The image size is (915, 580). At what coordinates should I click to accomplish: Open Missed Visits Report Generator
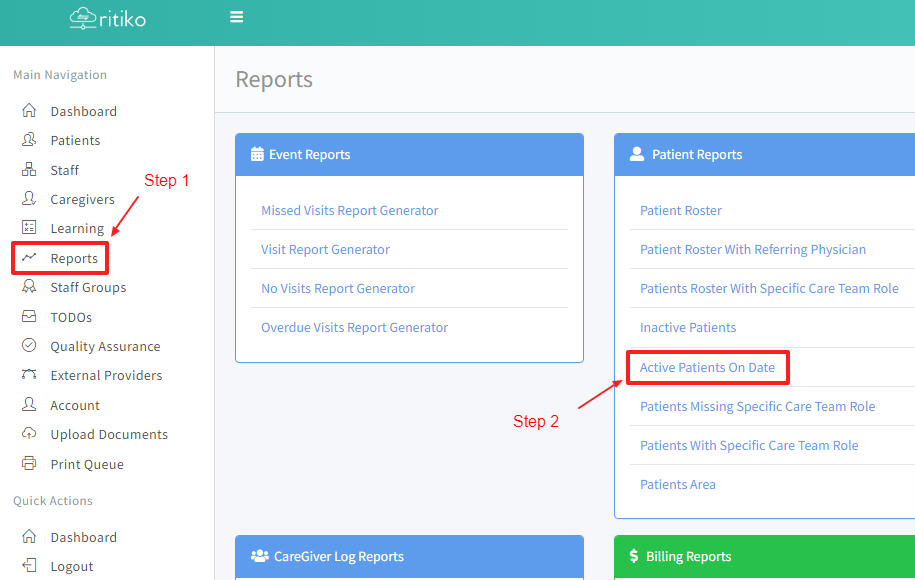click(349, 211)
